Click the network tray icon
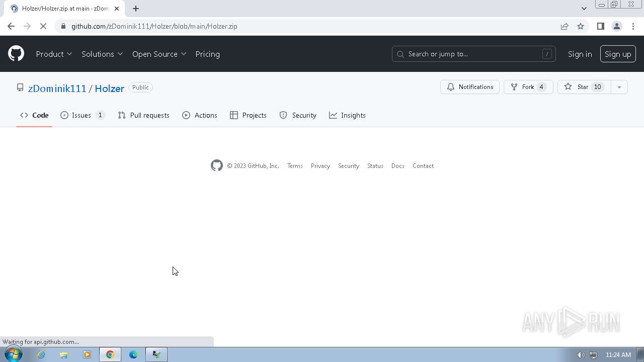This screenshot has width=644, height=362. coord(593,355)
